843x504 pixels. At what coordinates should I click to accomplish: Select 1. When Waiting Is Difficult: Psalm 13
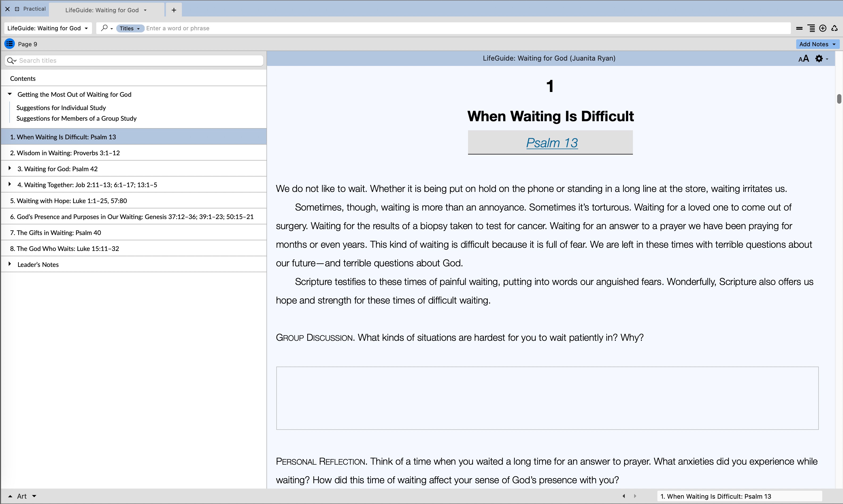pos(134,137)
